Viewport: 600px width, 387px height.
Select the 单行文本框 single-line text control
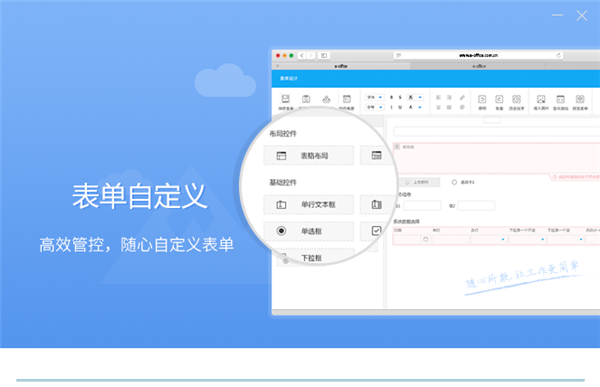coord(308,204)
